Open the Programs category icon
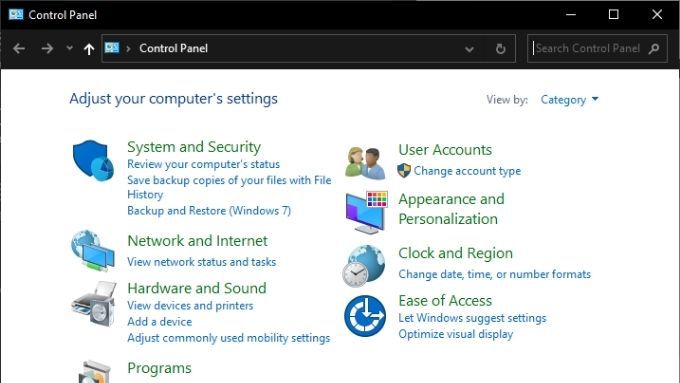Screen dimensions: 680x383 [x=94, y=372]
